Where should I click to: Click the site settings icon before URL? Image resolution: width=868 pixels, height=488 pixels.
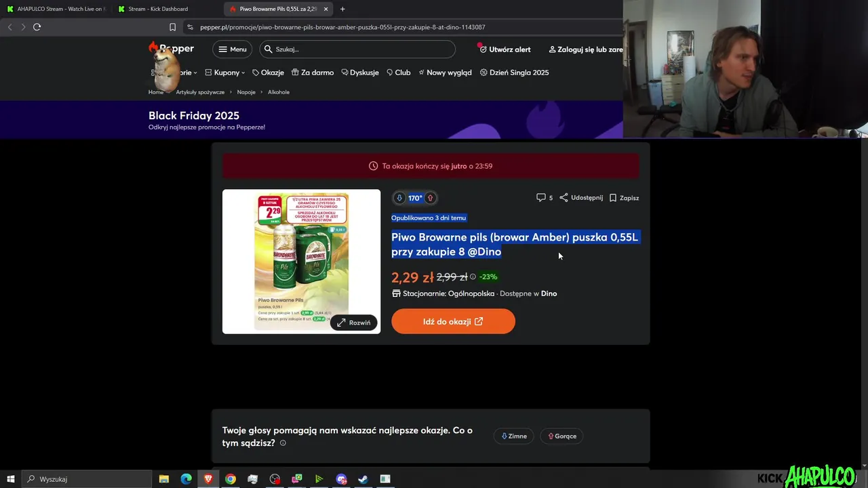(190, 27)
